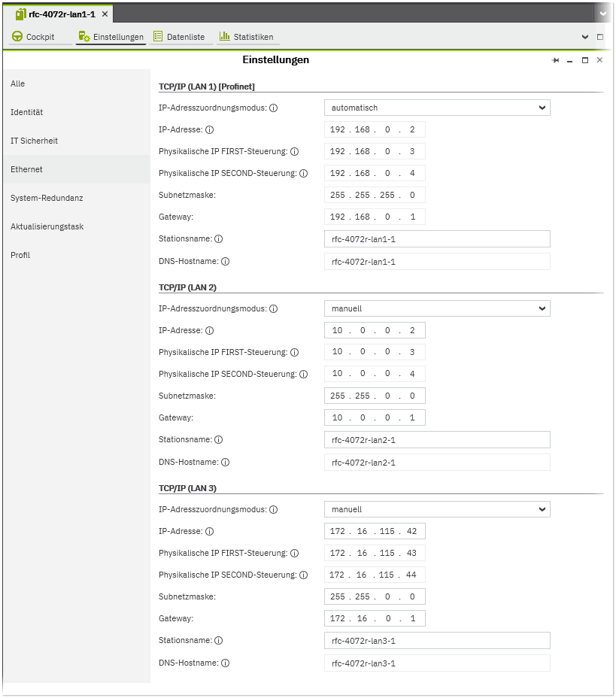The height and width of the screenshot is (698, 616).
Task: Click the LAN 3 Gateway address field
Action: 375,619
